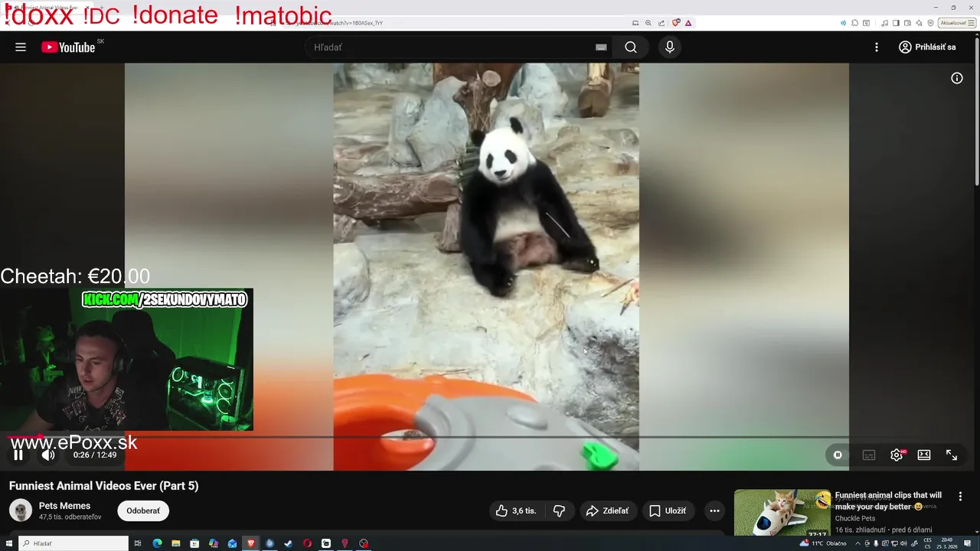Save the video with Uložiť
Image resolution: width=980 pixels, height=551 pixels.
pos(668,510)
